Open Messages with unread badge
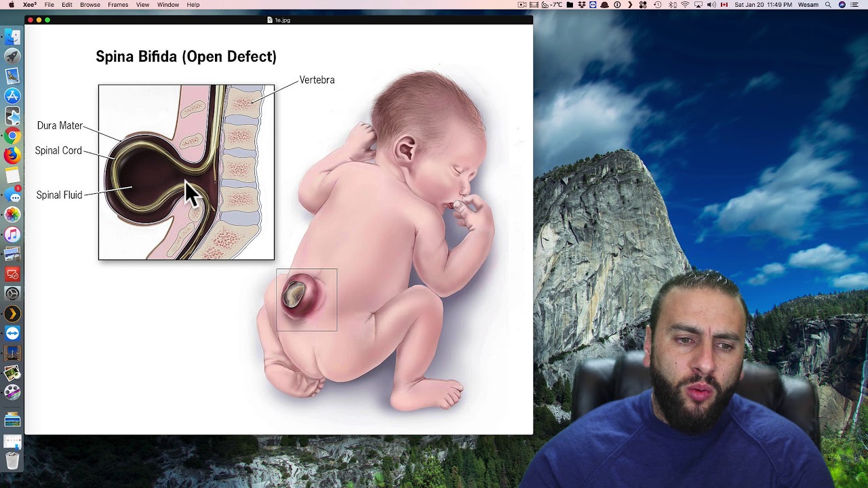This screenshot has height=488, width=868. (x=12, y=195)
